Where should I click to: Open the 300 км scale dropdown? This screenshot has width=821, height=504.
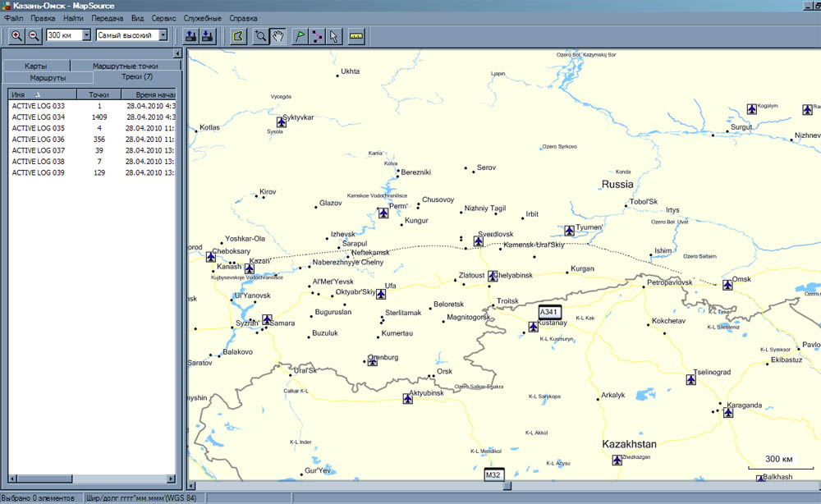87,35
